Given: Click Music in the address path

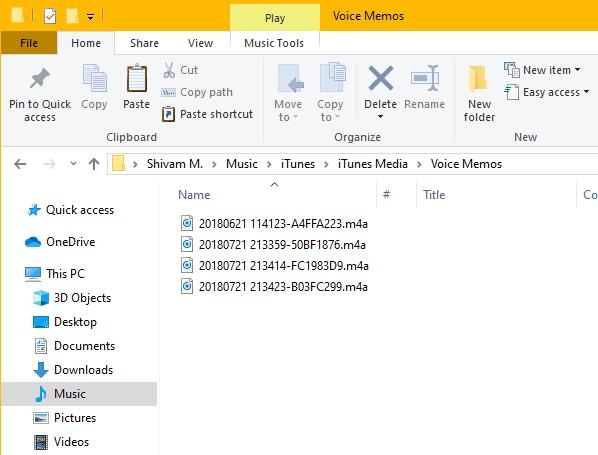Looking at the screenshot, I should (x=242, y=164).
